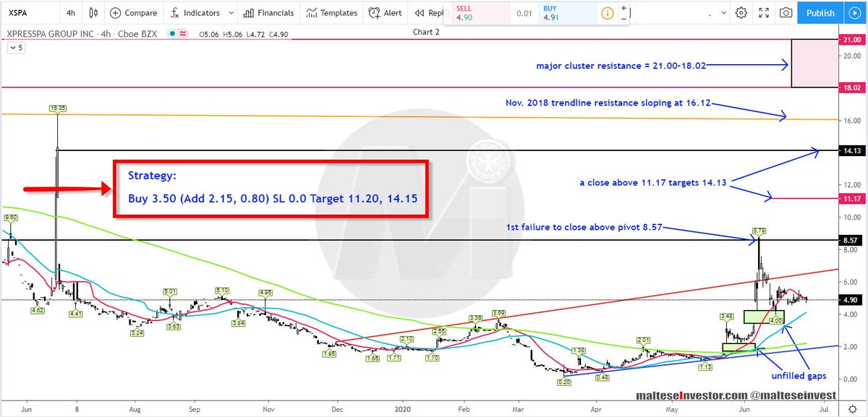Screen dimensions: 868x417
Task: Open the Indicators menu
Action: point(195,13)
